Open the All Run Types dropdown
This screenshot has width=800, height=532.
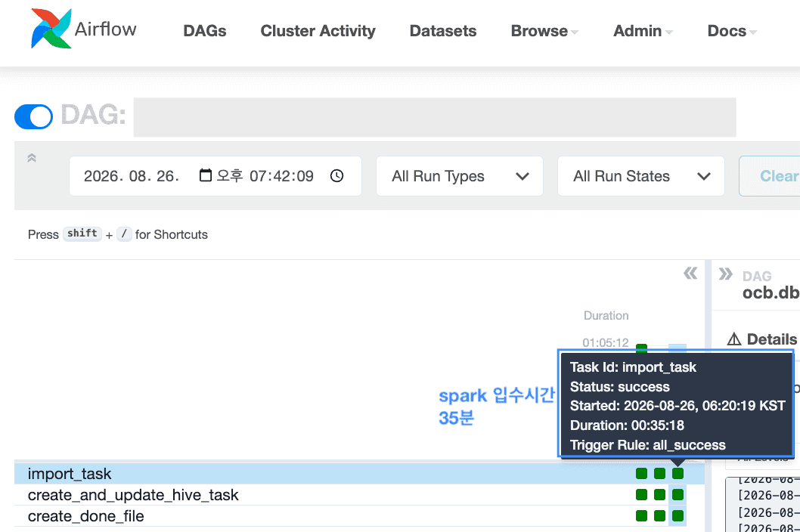pos(459,176)
